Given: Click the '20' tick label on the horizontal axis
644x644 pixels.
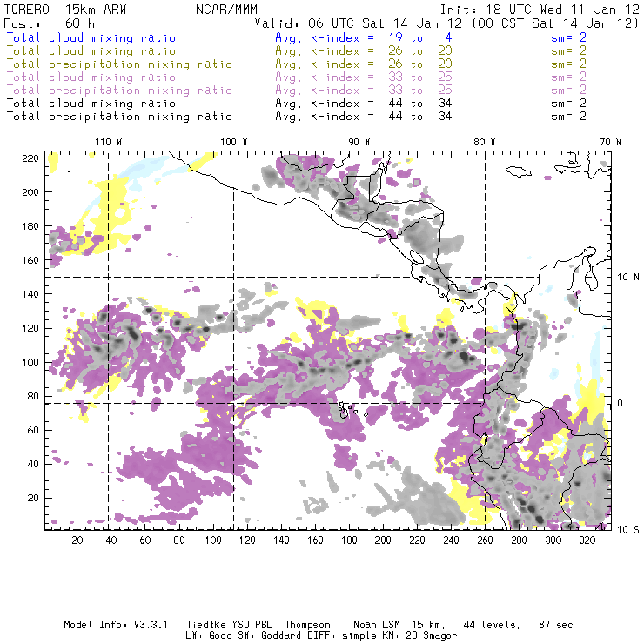Looking at the screenshot, I should (x=77, y=540).
